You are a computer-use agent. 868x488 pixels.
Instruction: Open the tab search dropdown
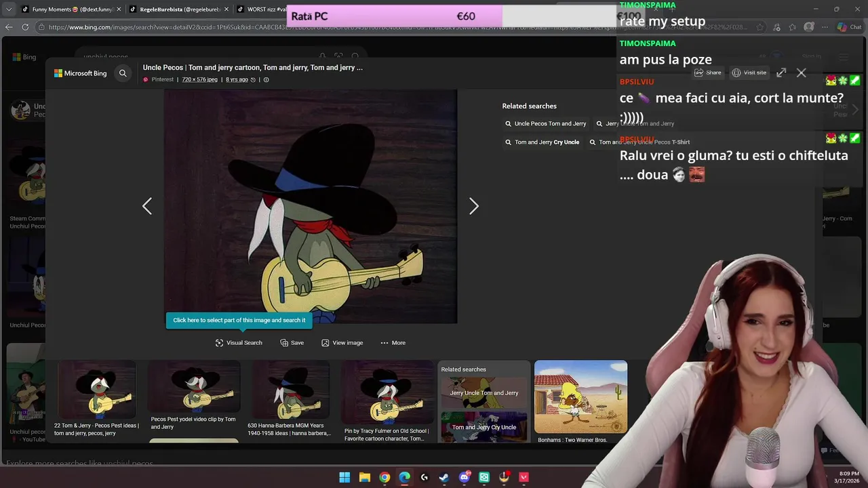(9, 9)
